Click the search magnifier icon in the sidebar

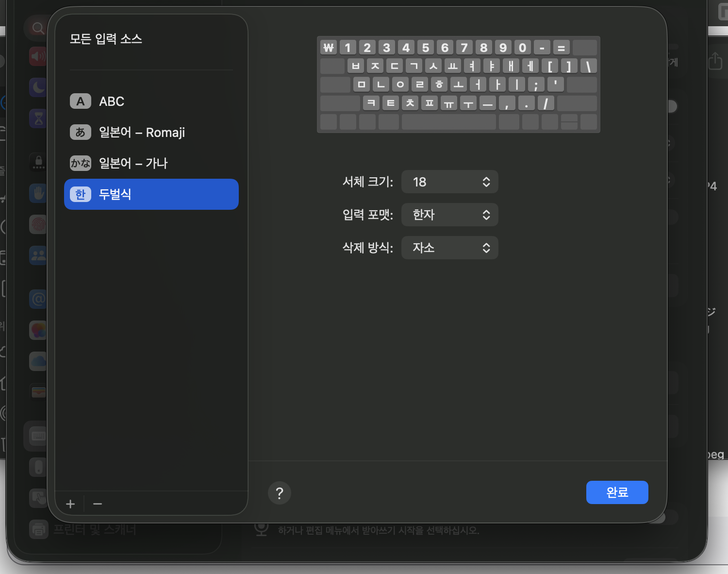pos(38,28)
